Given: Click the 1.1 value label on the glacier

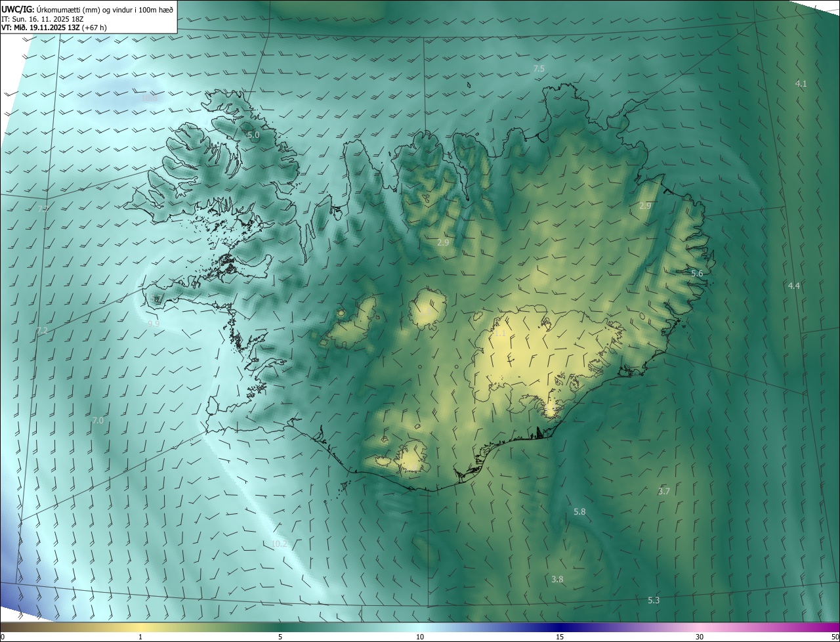Looking at the screenshot, I should [x=500, y=333].
